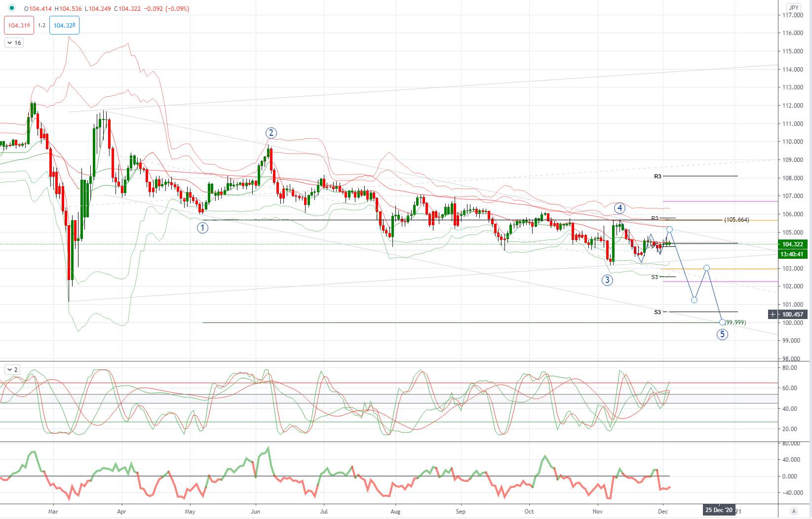
Task: Open the JPY currency selector
Action: point(794,7)
